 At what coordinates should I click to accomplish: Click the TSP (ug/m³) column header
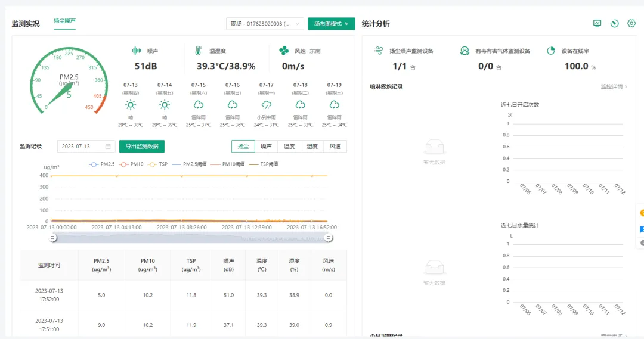191,265
